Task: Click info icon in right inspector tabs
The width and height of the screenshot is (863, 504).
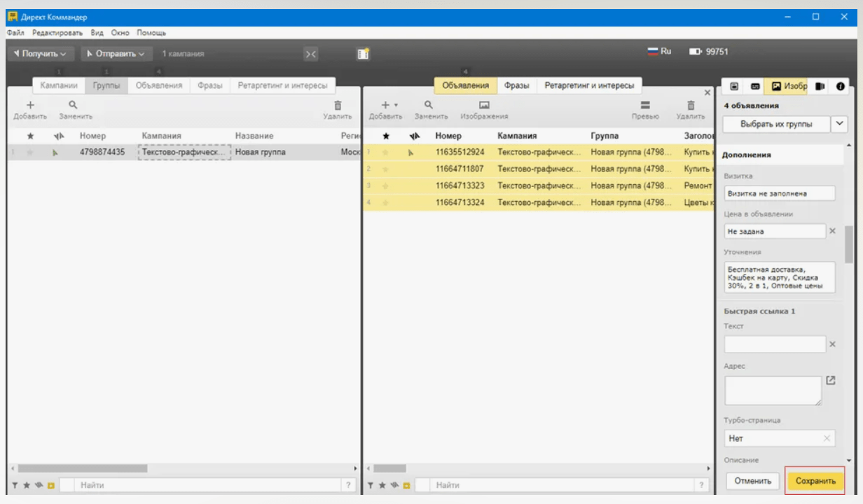Action: point(839,86)
